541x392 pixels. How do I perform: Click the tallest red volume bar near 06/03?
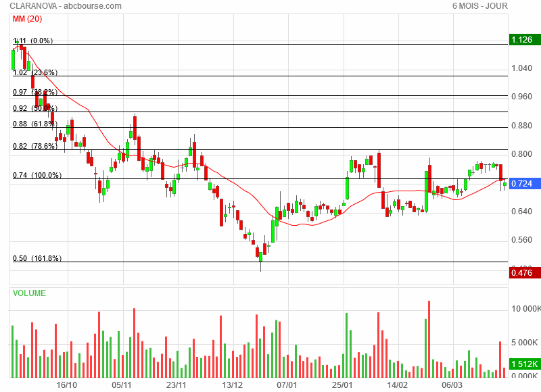point(429,339)
